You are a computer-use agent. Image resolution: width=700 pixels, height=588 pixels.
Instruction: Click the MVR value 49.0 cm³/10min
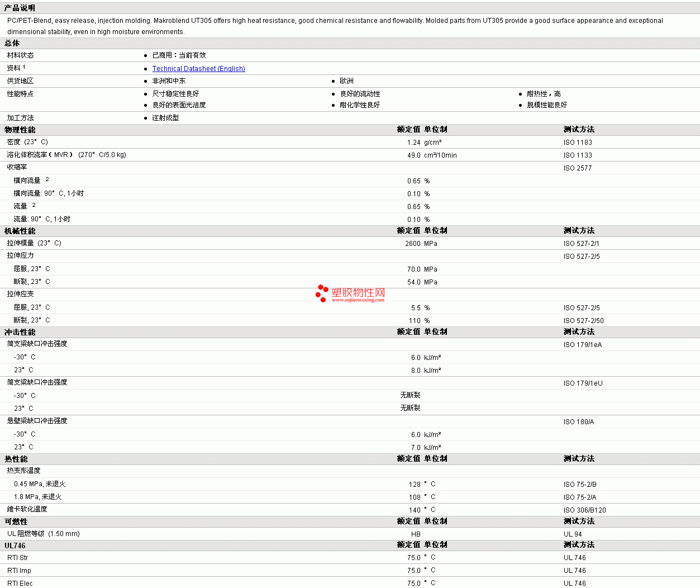pyautogui.click(x=432, y=155)
